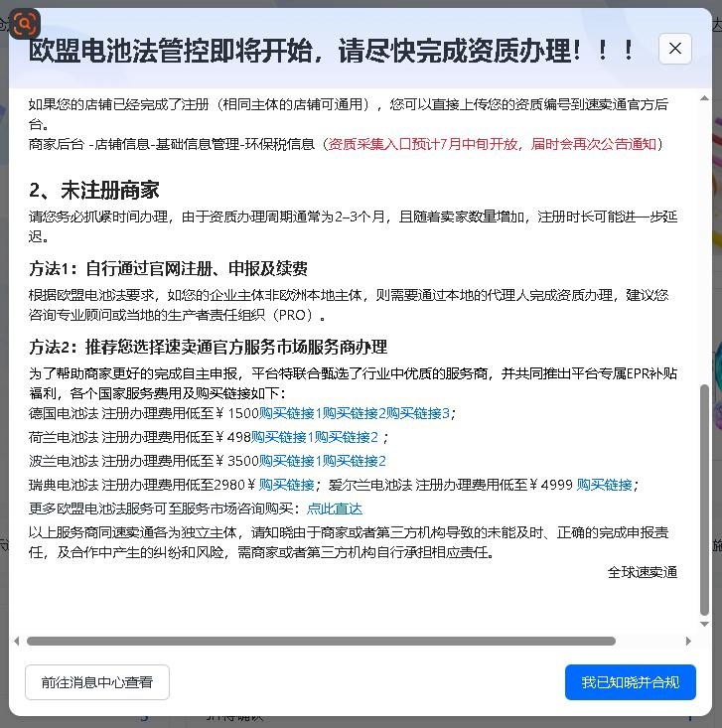Click text 德国电池法 注册办理费用低至
The height and width of the screenshot is (728, 722).
click(x=121, y=413)
